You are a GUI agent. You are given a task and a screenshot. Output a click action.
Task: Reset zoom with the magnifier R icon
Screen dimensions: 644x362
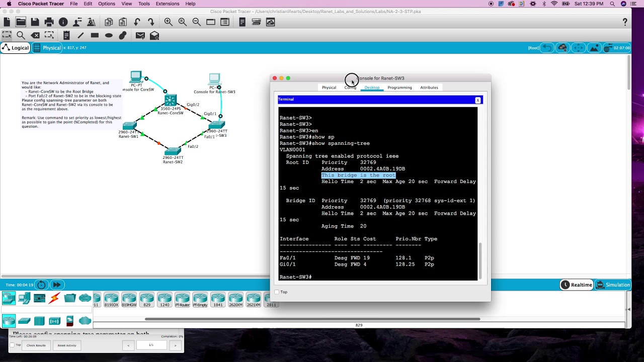pos(183,22)
